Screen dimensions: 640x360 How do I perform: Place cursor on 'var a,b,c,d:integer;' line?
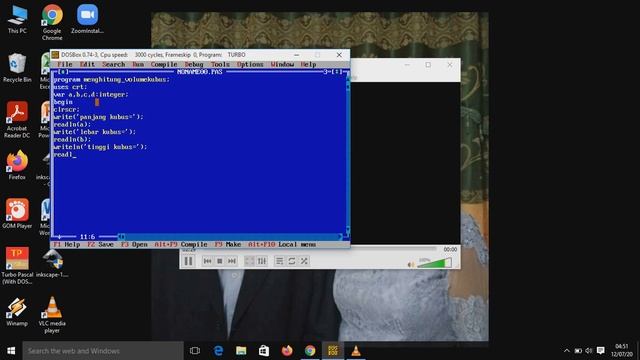[x=91, y=94]
